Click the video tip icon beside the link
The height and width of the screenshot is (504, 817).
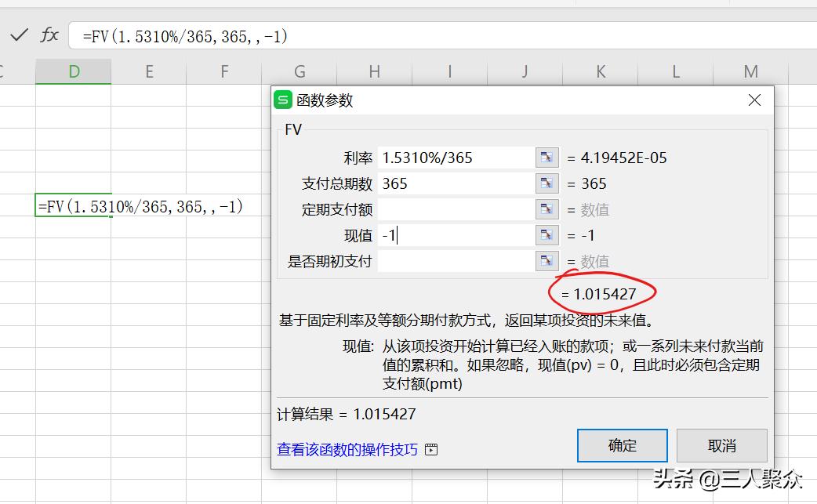(x=431, y=449)
